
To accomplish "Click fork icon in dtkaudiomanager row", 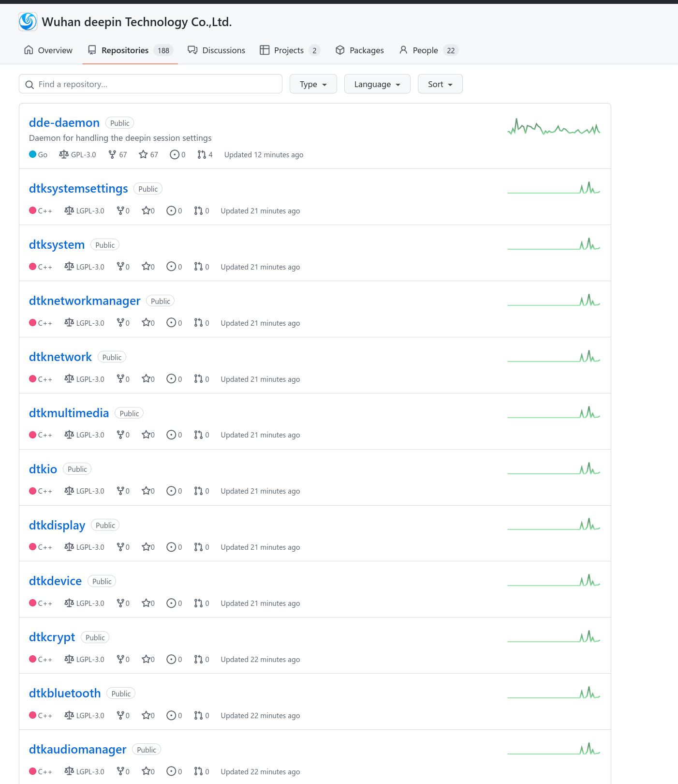I will click(x=120, y=771).
